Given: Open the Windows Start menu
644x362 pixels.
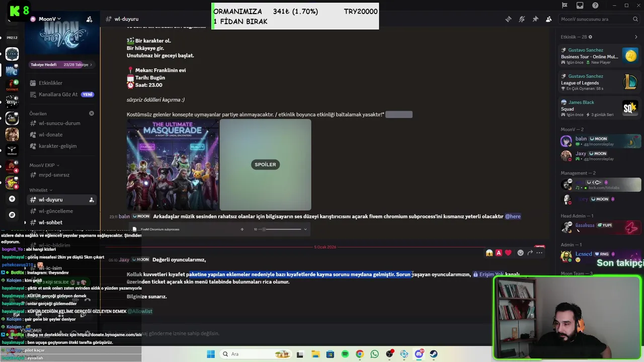Looking at the screenshot, I should (211, 354).
